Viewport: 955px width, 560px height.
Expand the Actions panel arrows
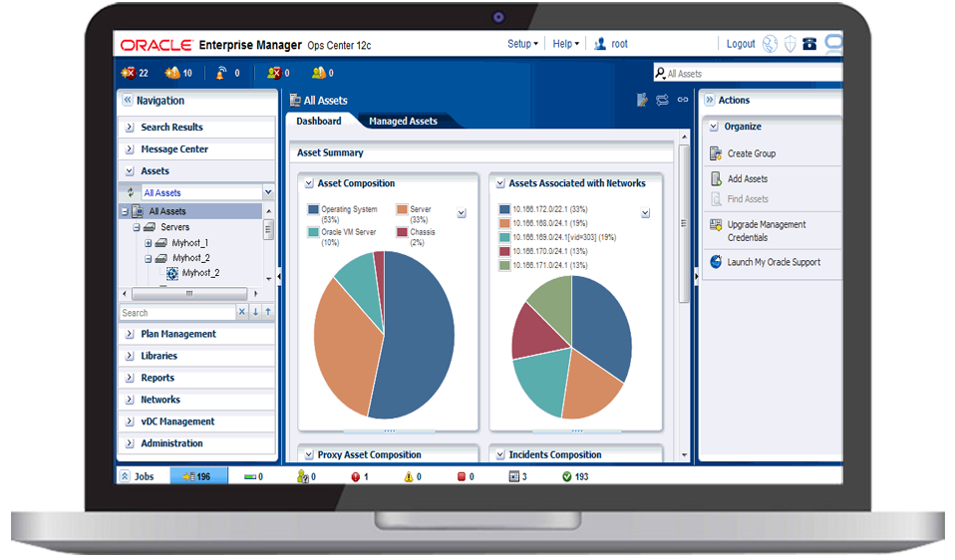[x=710, y=100]
